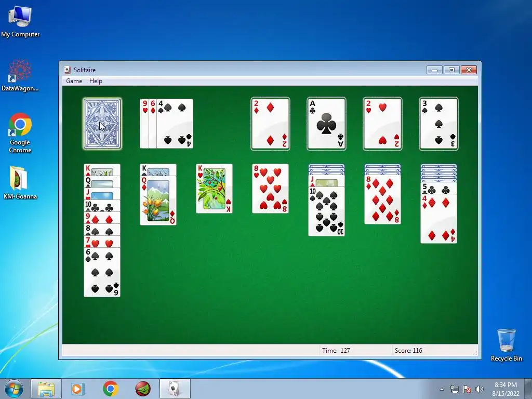532x399 pixels.
Task: Open My Computer desktop icon
Action: 20,22
